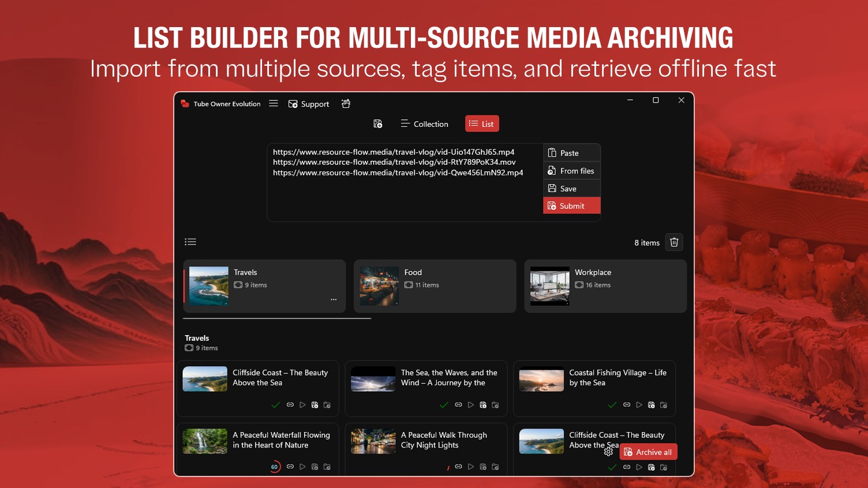Image resolution: width=868 pixels, height=488 pixels.
Task: Click Paste to insert clipboard links
Action: point(571,153)
